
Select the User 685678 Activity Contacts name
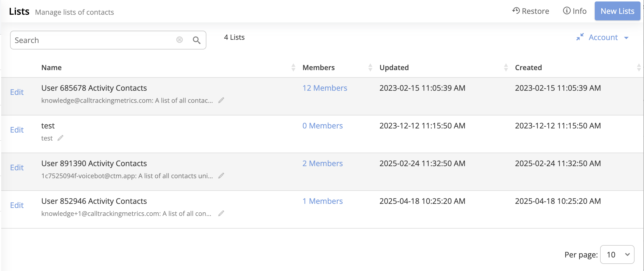tap(94, 88)
